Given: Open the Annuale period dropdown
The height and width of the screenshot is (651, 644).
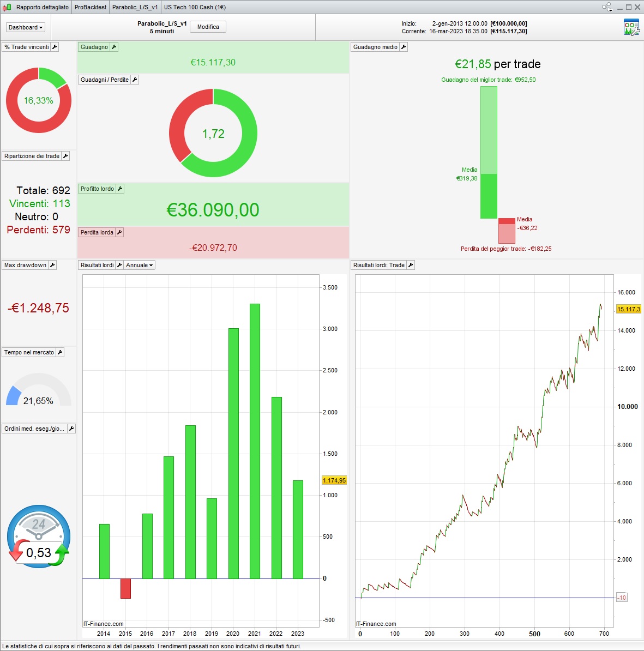Looking at the screenshot, I should 140,266.
